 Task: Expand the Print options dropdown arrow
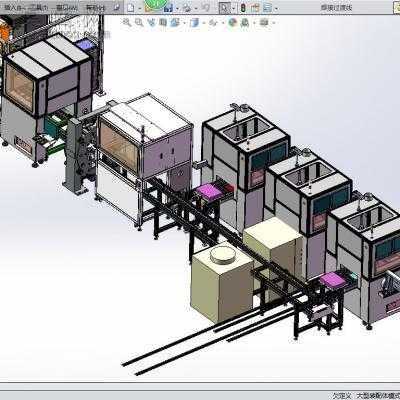coord(196,8)
